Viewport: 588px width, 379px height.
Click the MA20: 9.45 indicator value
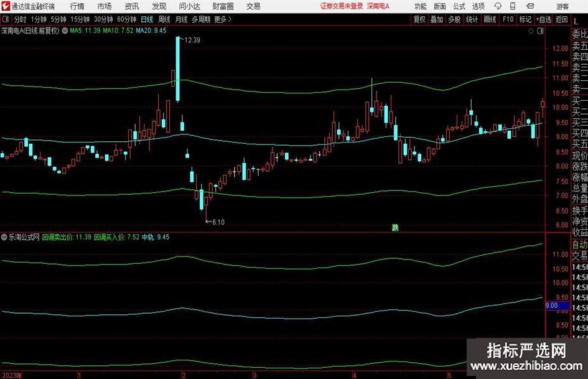pos(151,30)
